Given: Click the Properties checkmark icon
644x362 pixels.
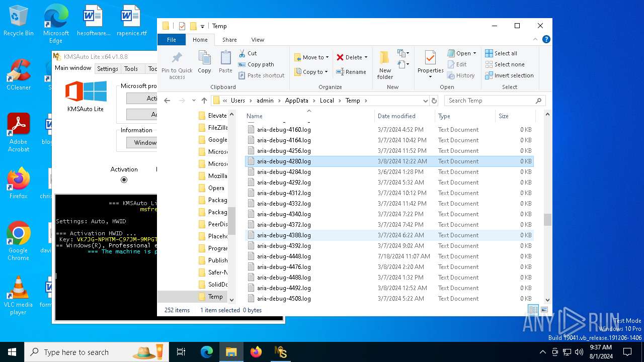Looking at the screenshot, I should pos(430,58).
